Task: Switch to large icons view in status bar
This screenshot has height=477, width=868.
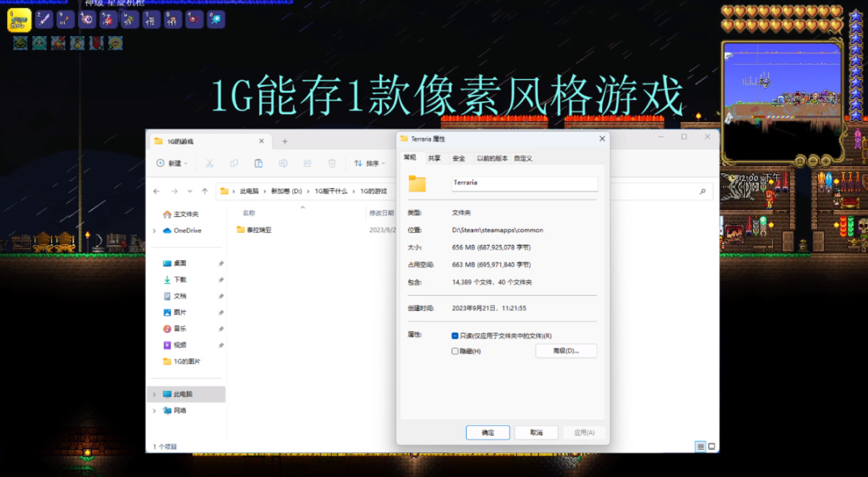Action: [x=712, y=447]
